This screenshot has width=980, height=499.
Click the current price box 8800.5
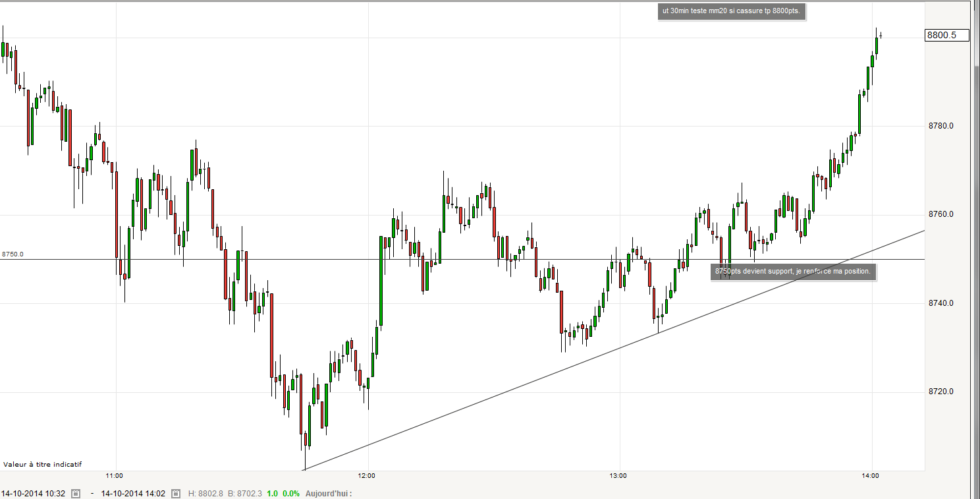tap(947, 36)
